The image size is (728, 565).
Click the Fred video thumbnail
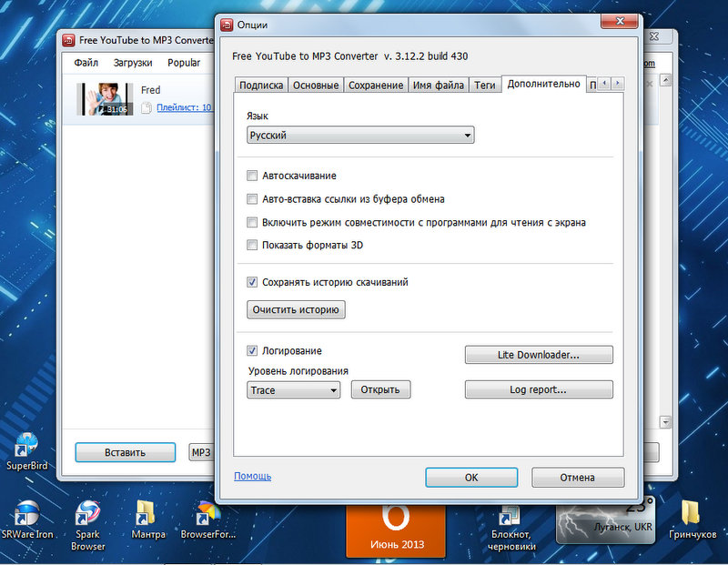[x=105, y=99]
